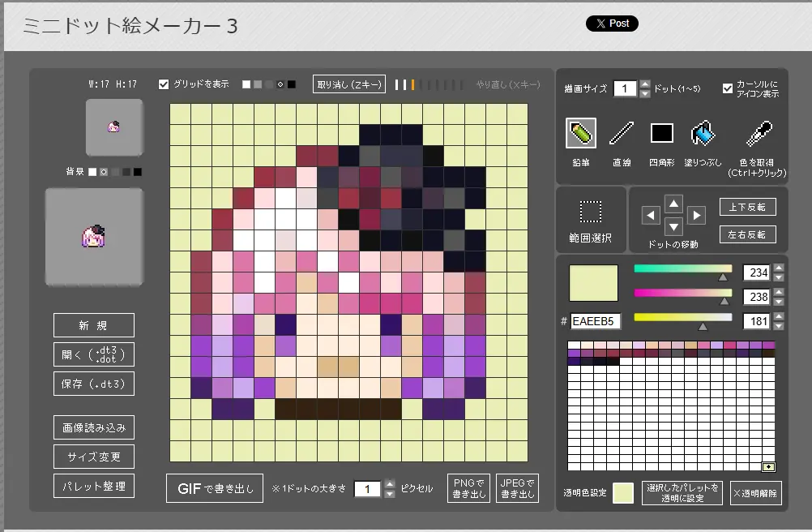
Task: Click the GIFで書き出し export button
Action: pos(215,488)
